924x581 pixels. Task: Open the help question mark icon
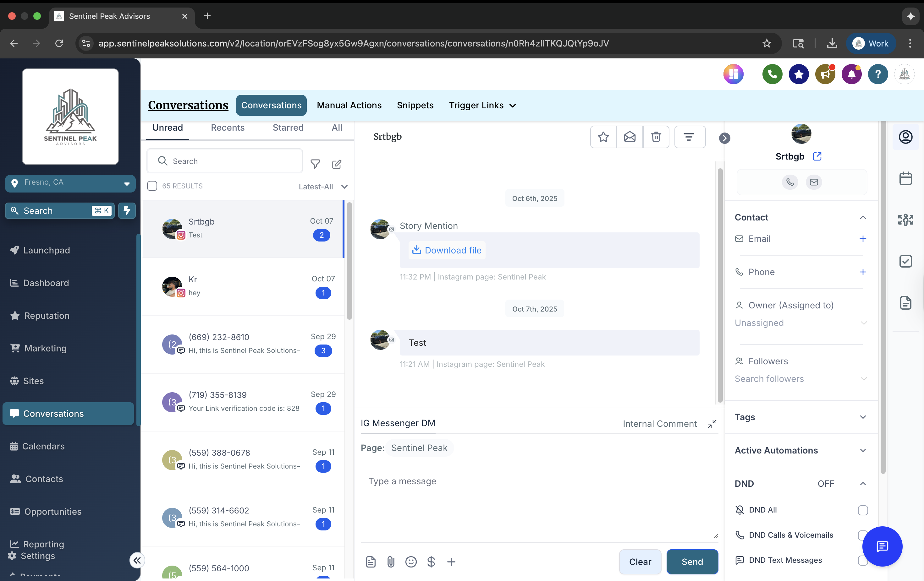[x=878, y=74]
